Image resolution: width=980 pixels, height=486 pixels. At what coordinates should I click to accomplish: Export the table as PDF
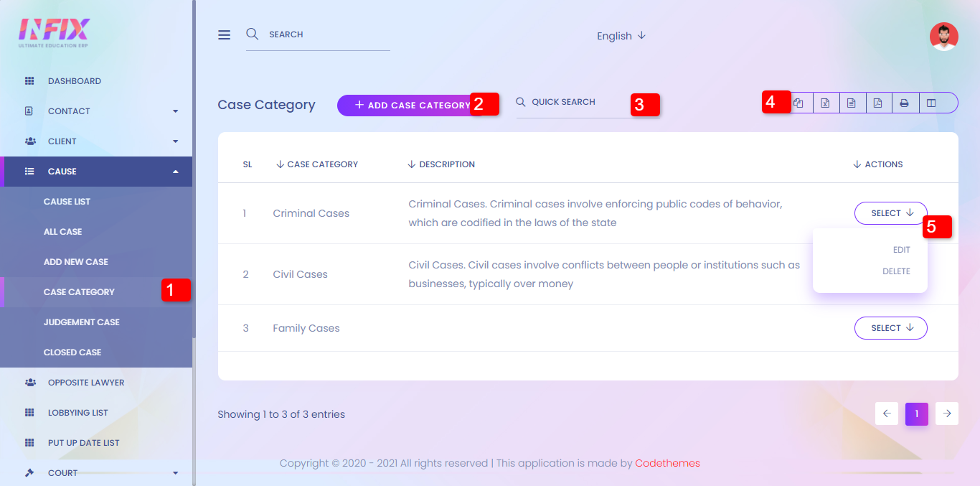tap(877, 103)
